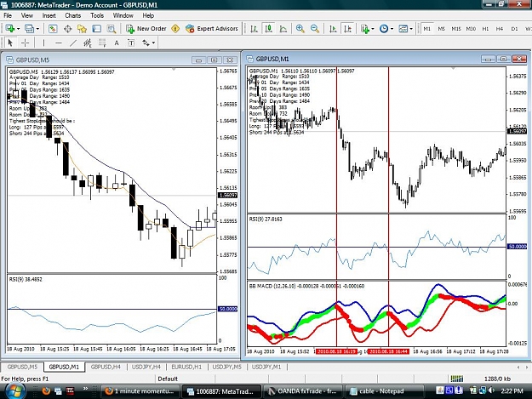The image size is (532, 399).
Task: Open the Data Window crosshair icon
Action: click(67, 29)
